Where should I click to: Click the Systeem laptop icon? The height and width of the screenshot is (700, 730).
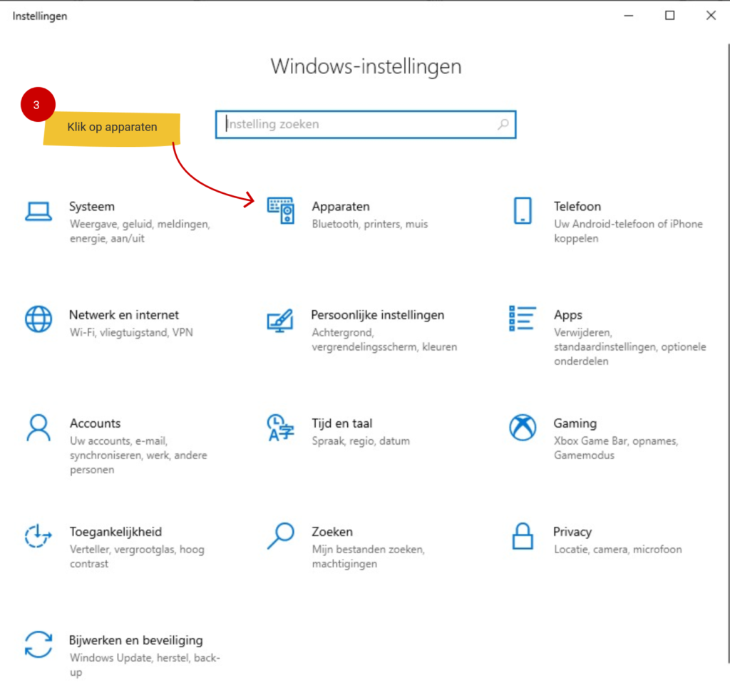[x=38, y=211]
